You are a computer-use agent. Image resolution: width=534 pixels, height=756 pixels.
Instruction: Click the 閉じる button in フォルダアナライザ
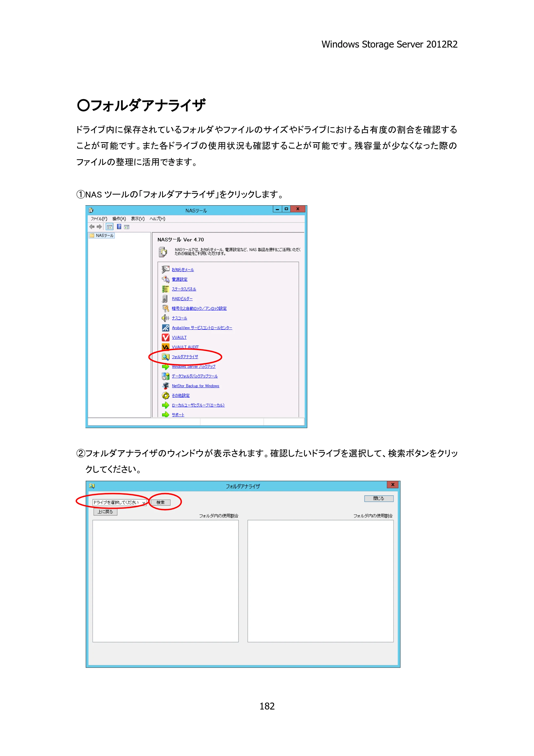click(x=379, y=498)
